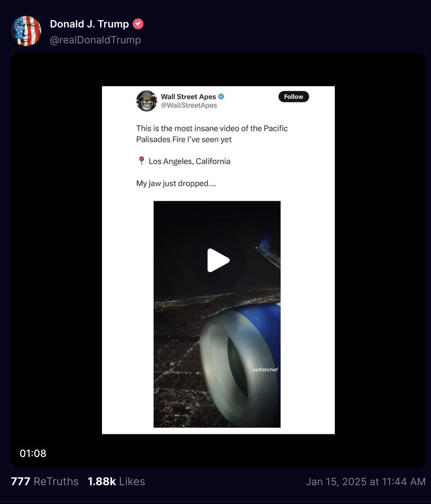Open the Wall Street Apes account name
Screen dimensions: 431x504
coord(188,97)
